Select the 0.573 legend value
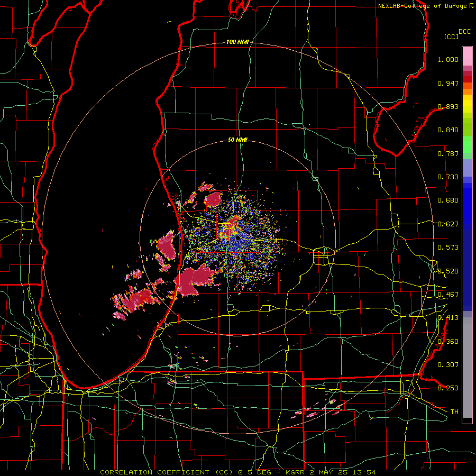 tap(448, 248)
